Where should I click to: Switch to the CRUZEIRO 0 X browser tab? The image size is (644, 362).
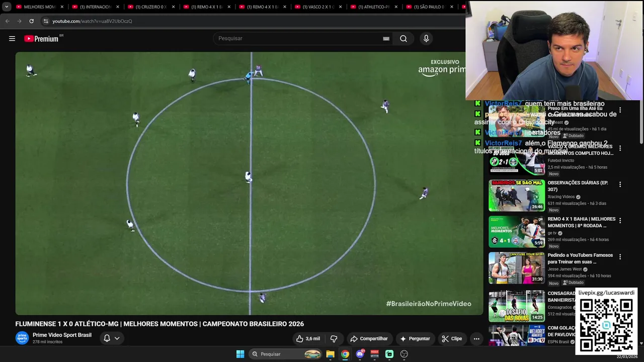151,7
